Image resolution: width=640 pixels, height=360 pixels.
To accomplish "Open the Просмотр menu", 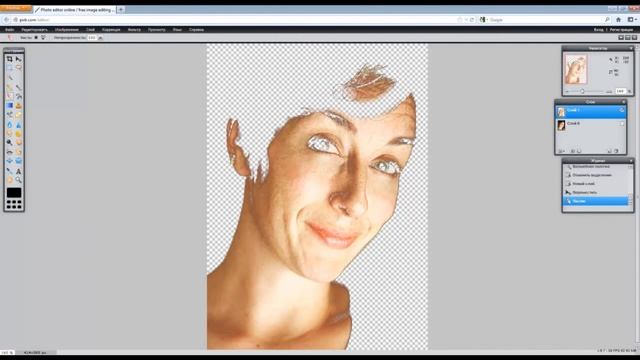I will (x=157, y=30).
